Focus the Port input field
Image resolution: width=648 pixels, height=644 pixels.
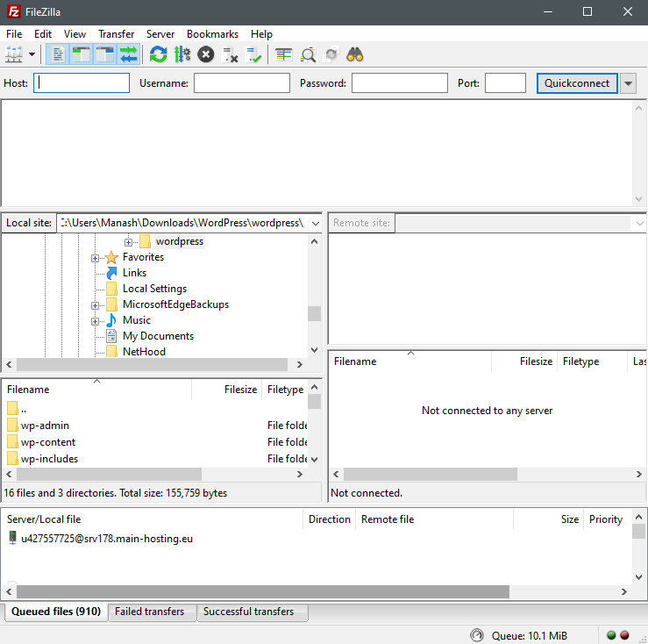505,83
